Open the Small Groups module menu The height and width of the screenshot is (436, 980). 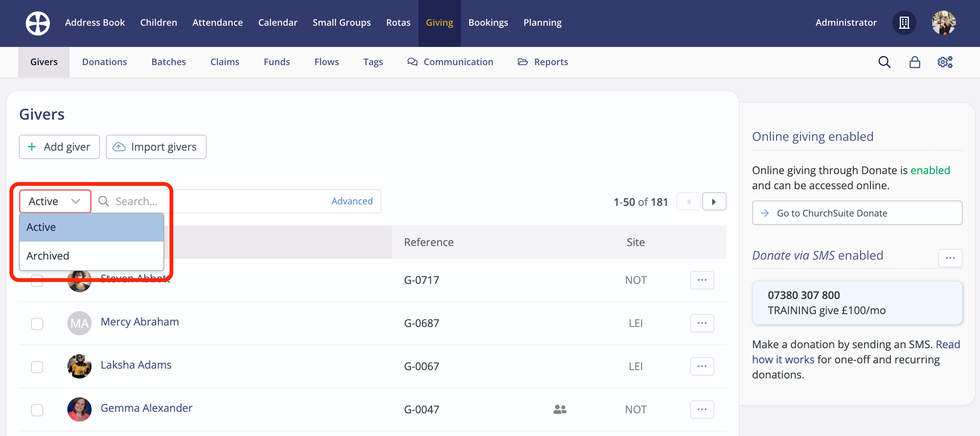[341, 23]
